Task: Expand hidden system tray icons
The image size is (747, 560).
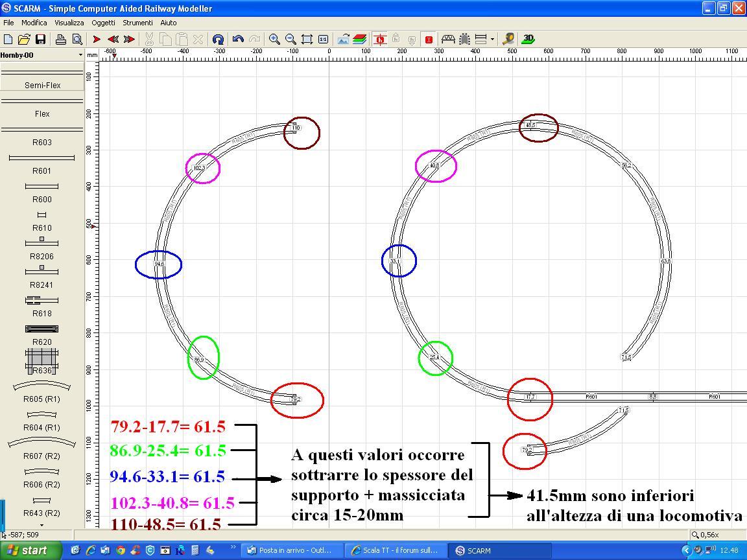Action: point(686,550)
